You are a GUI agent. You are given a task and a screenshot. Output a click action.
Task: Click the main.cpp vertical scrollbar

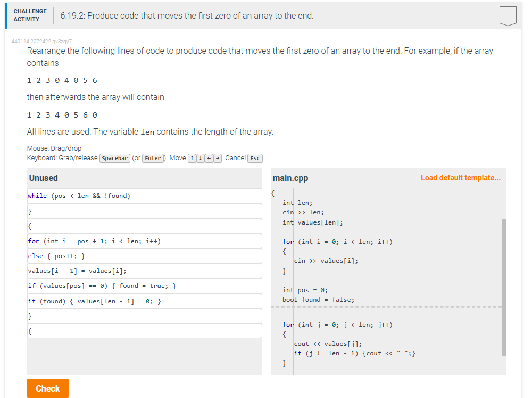point(503,287)
